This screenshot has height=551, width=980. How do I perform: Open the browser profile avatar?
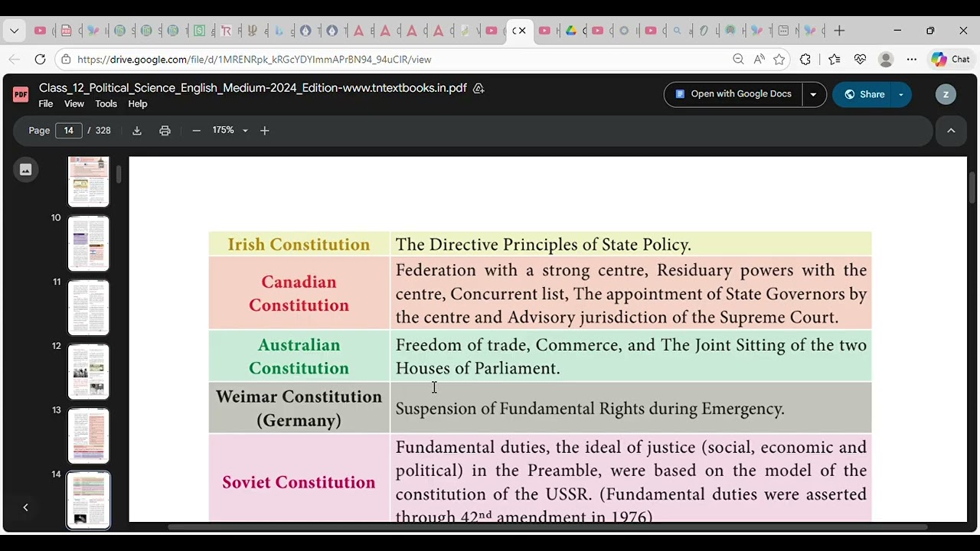tap(886, 59)
